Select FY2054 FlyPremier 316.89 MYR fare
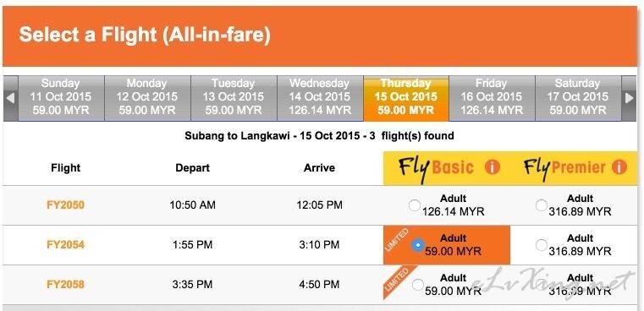 tap(542, 245)
